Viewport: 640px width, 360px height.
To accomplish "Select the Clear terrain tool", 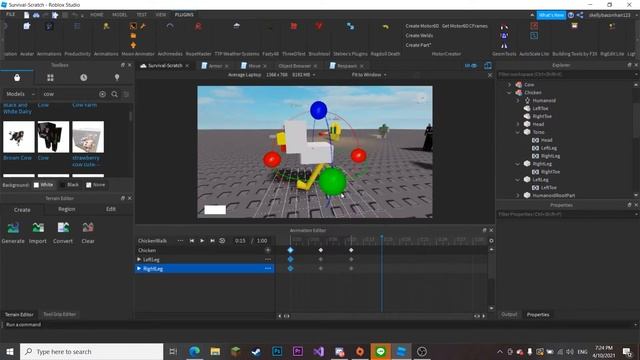I will (x=88, y=233).
